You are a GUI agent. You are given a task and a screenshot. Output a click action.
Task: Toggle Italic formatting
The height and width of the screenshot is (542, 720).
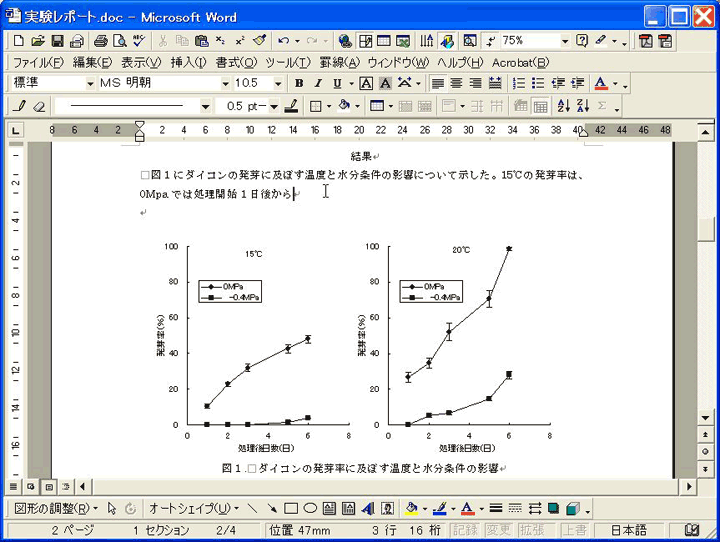tap(317, 83)
